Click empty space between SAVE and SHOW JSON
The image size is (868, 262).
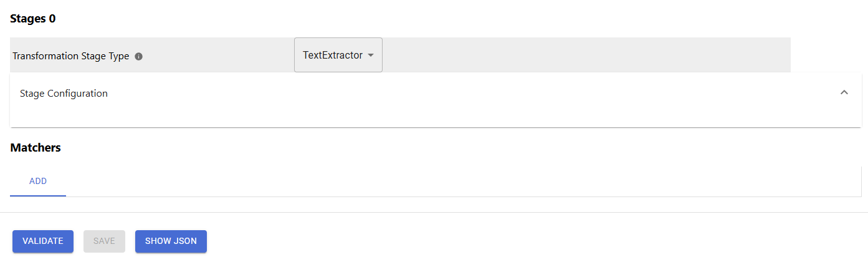130,241
